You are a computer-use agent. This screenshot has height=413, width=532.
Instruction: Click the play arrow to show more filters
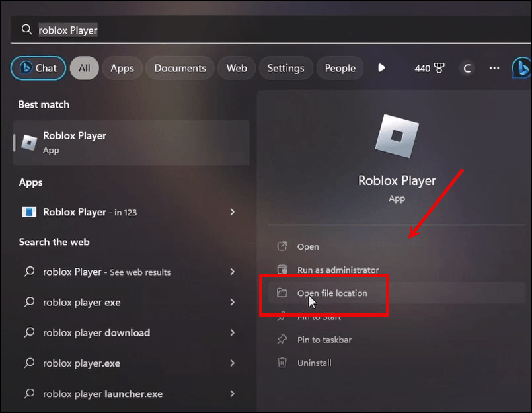click(x=381, y=68)
